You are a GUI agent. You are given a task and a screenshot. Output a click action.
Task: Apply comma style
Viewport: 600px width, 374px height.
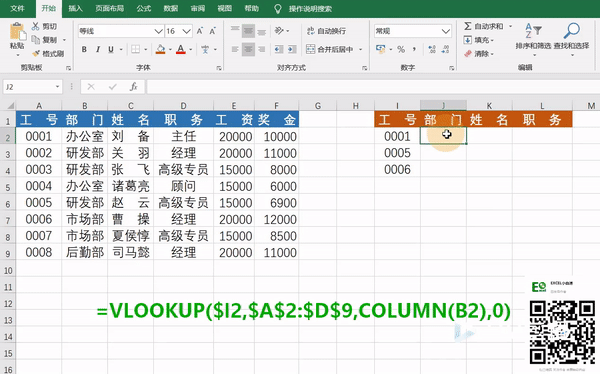tap(414, 49)
